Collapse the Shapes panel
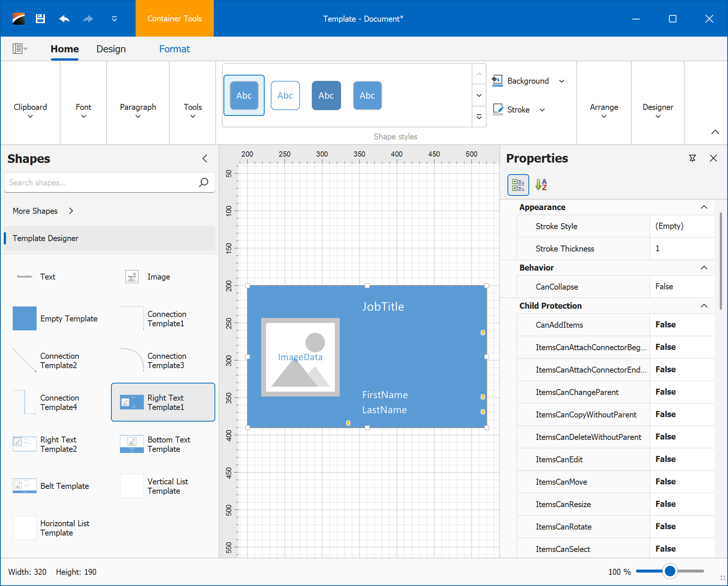Screen dimensions: 728x586 point(205,158)
